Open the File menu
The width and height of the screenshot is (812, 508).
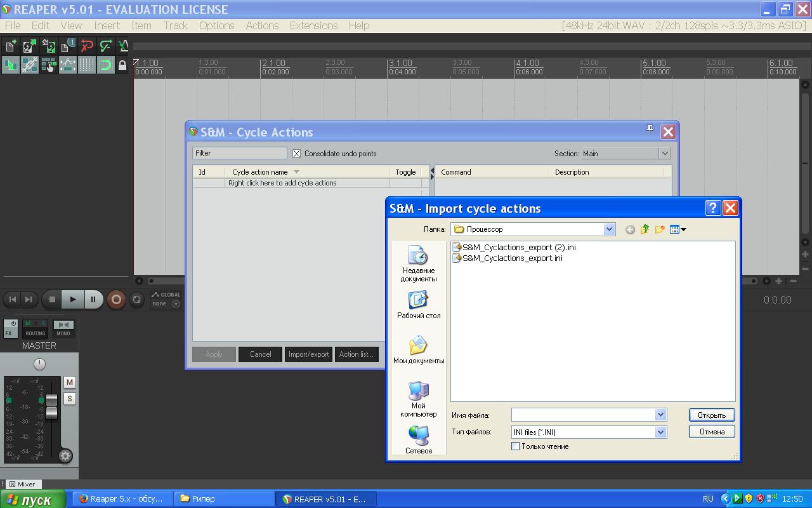click(13, 25)
